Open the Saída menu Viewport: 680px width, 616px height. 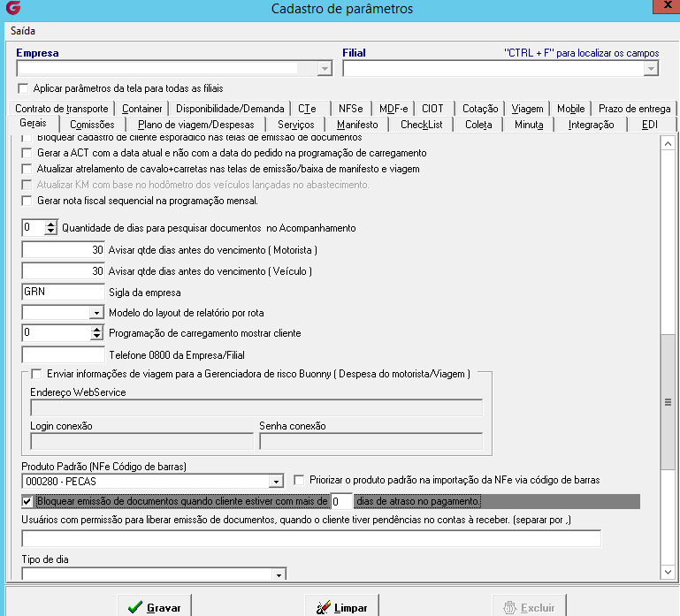(23, 31)
